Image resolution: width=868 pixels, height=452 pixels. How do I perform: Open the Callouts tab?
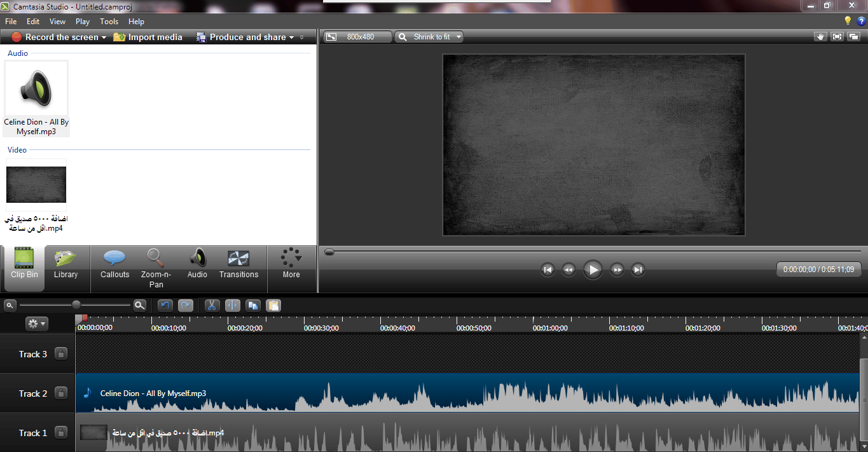(x=114, y=264)
